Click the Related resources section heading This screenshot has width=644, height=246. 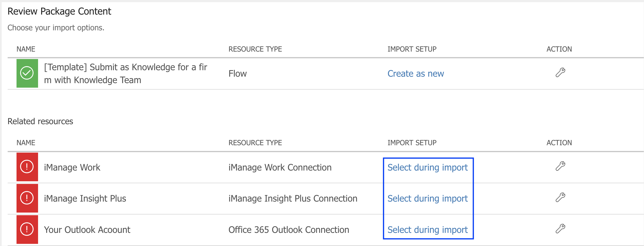click(x=40, y=121)
